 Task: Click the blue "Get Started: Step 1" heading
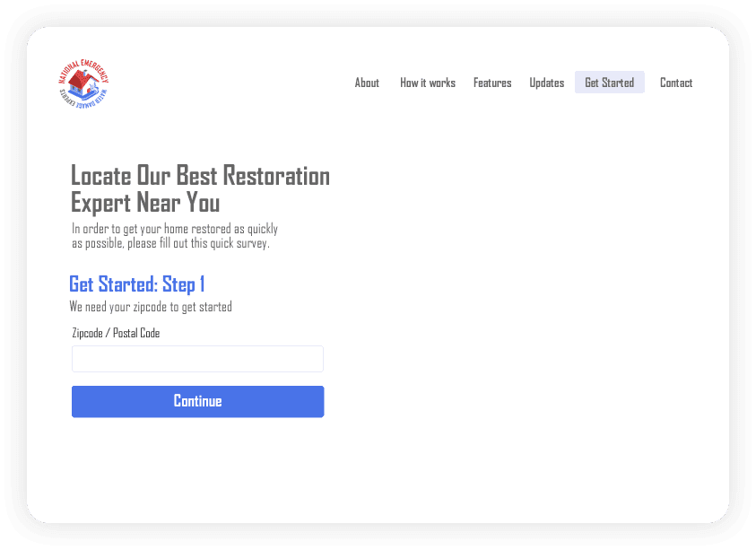click(137, 284)
